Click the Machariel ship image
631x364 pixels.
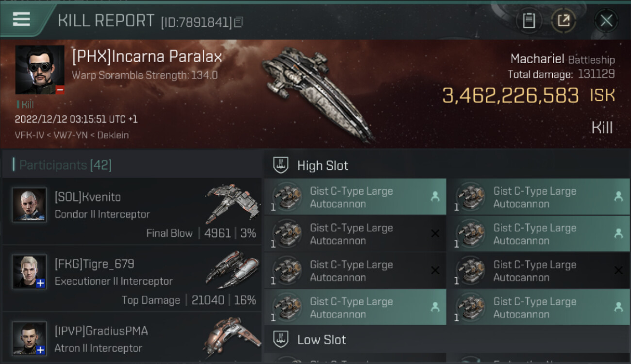318,92
